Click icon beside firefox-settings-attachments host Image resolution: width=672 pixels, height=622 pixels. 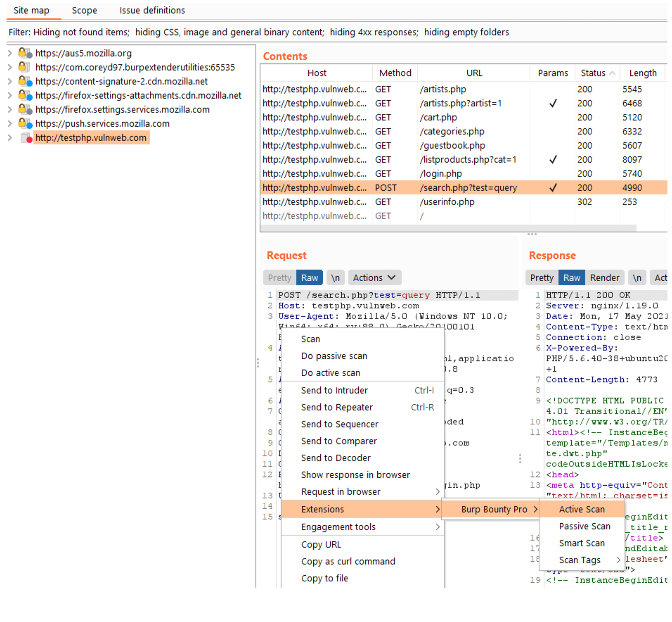[x=25, y=95]
